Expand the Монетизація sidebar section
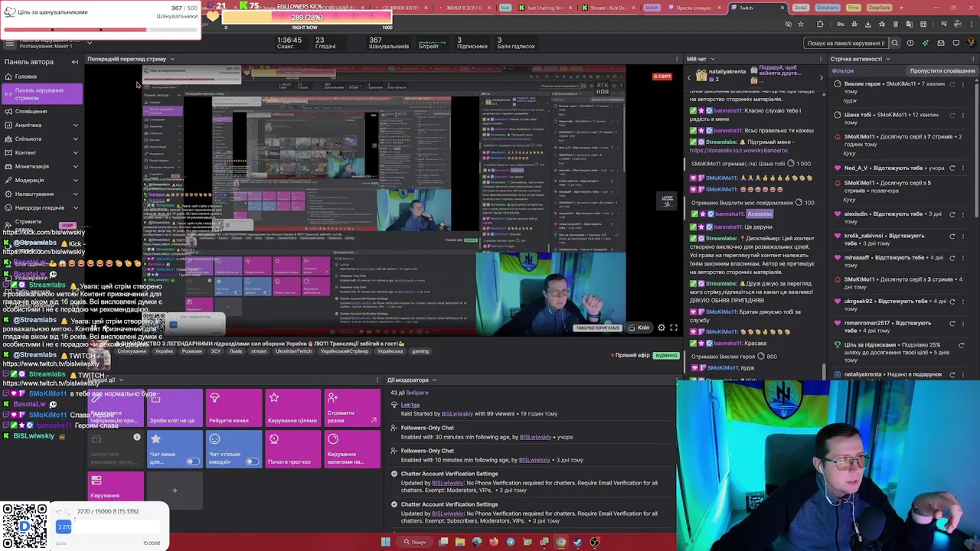The height and width of the screenshot is (551, 980). 75,166
